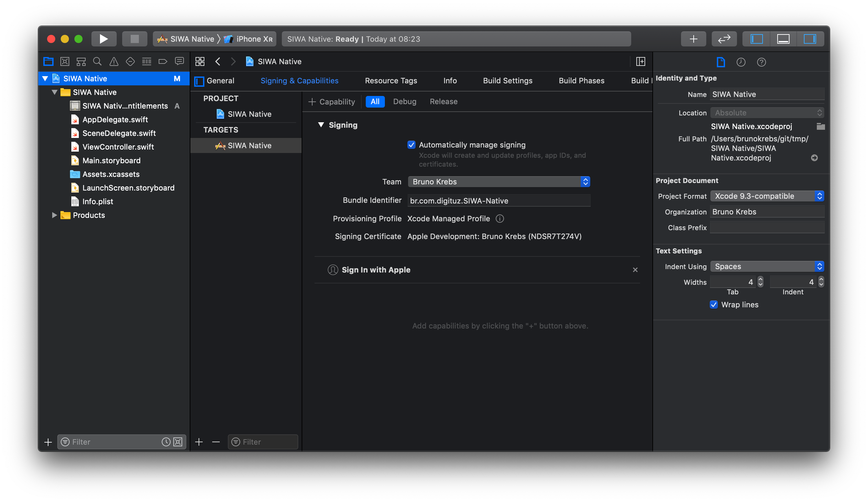Click the search navigator icon
The height and width of the screenshot is (502, 868).
tap(97, 61)
